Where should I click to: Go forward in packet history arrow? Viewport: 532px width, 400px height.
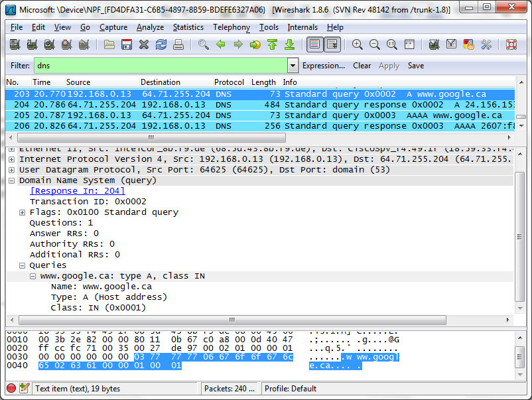coord(238,44)
